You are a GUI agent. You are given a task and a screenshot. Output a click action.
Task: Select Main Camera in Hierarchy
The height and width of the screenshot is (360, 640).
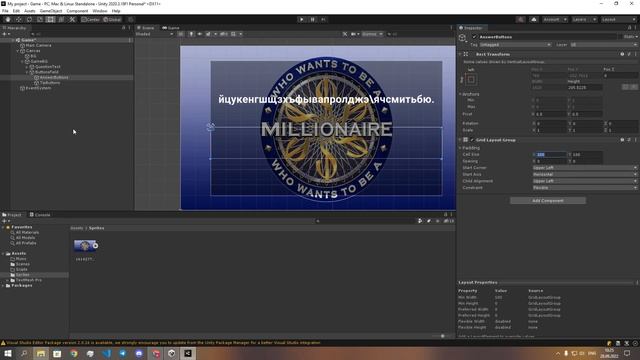38,45
